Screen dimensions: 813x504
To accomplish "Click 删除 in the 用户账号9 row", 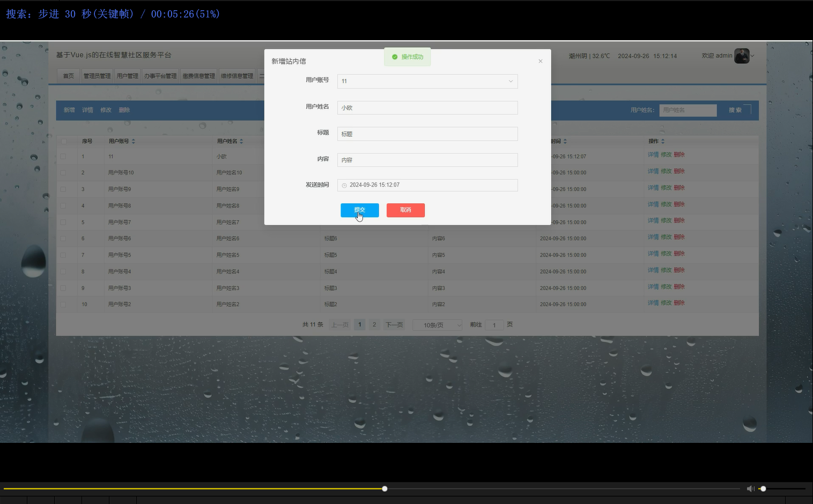I will (679, 188).
